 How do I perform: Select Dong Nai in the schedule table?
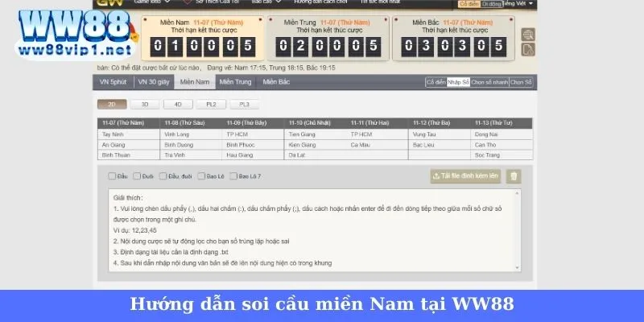coord(486,134)
